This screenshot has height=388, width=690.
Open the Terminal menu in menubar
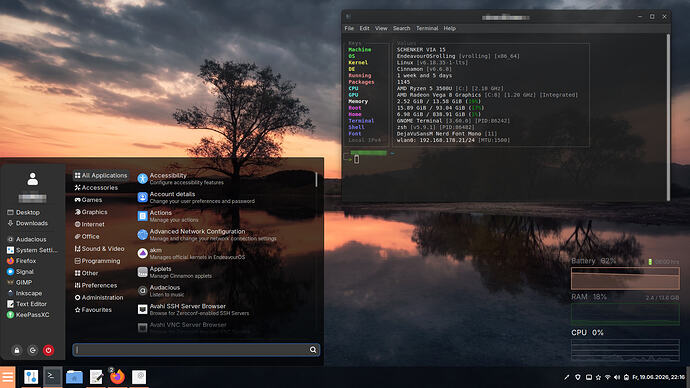[427, 28]
